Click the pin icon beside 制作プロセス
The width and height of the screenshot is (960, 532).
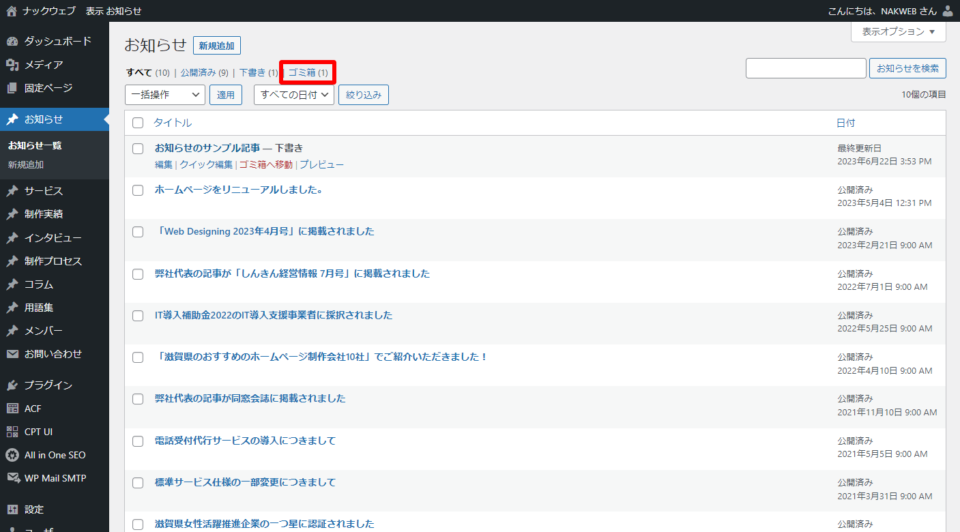point(12,261)
